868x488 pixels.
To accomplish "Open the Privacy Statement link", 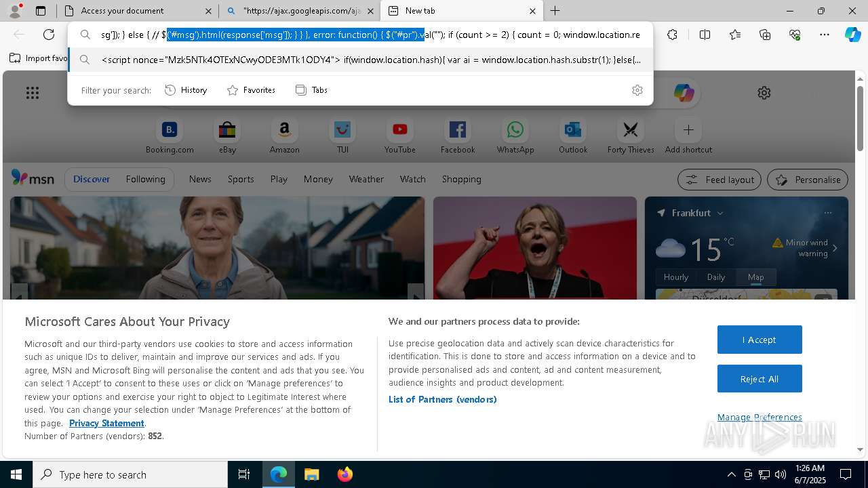I will (x=106, y=423).
